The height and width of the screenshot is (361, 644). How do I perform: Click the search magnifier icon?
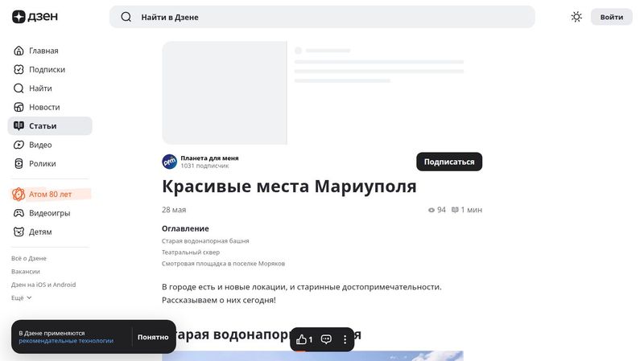[126, 17]
